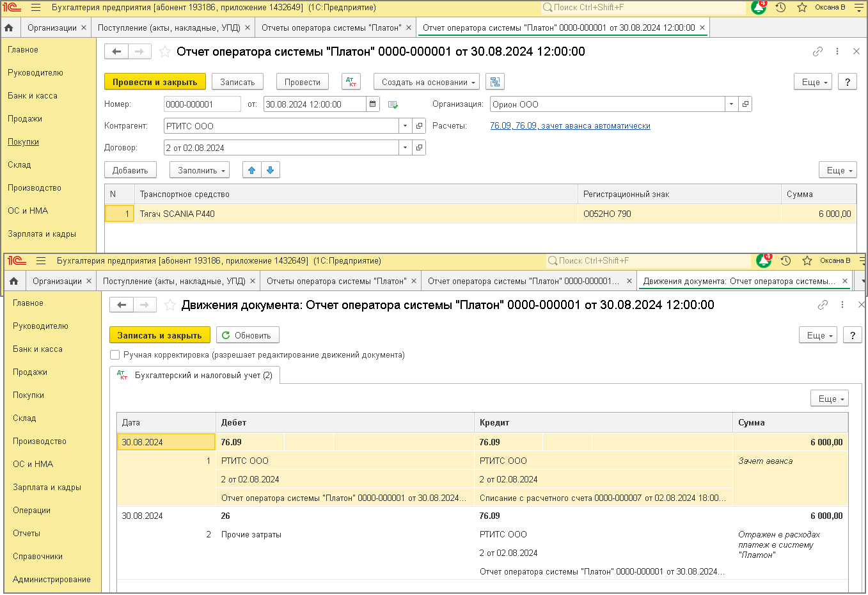868x595 pixels.
Task: Get link to Platon report document
Action: click(817, 52)
